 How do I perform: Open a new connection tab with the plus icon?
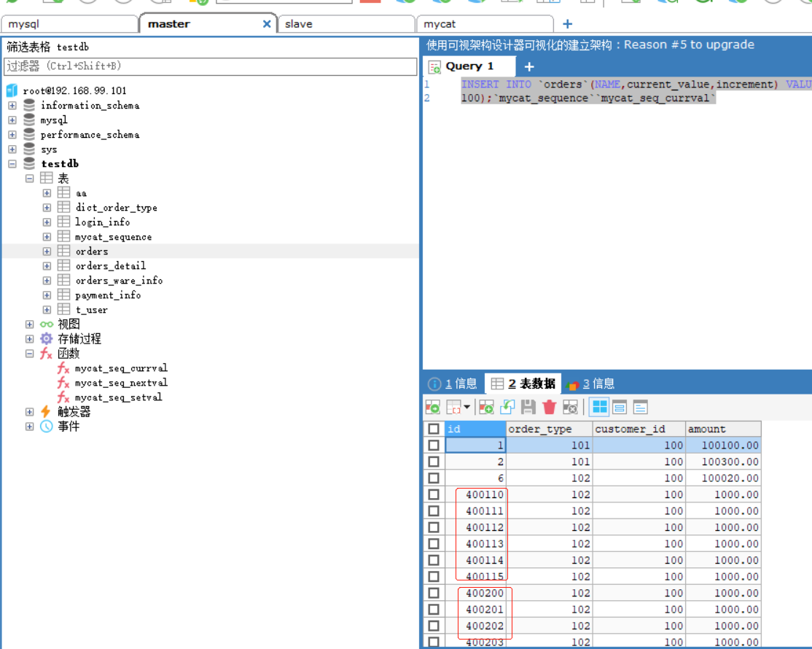pos(568,24)
